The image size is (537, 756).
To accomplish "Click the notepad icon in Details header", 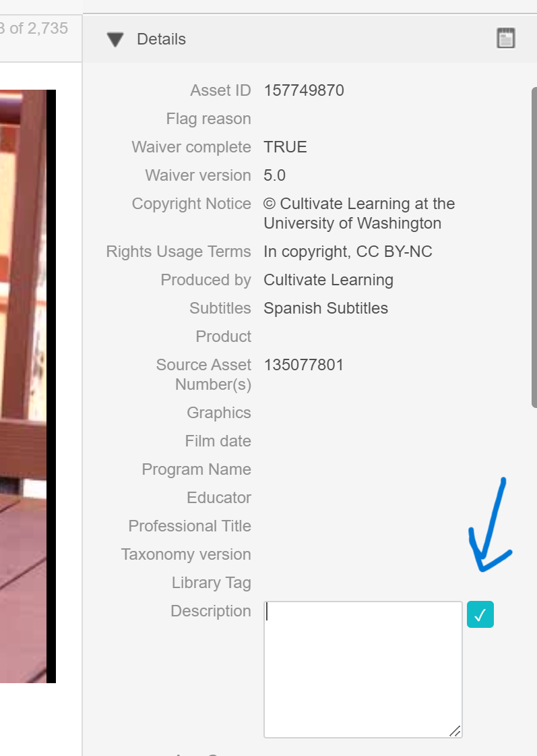I will 505,38.
